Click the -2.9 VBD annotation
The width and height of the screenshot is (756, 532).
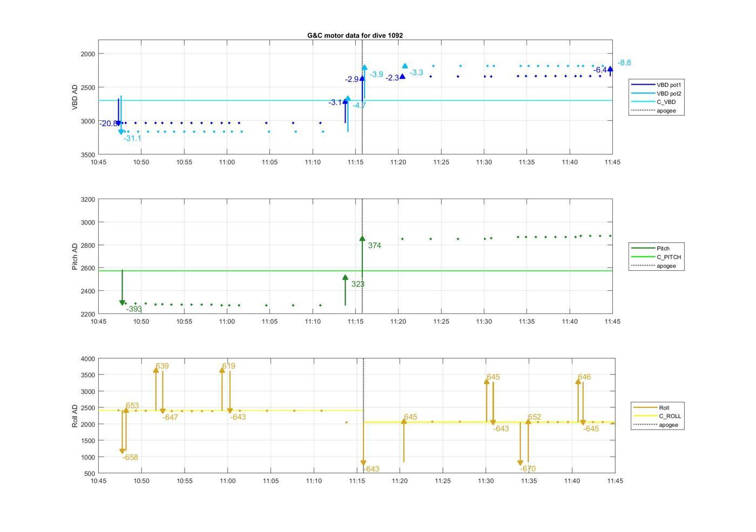tap(352, 79)
